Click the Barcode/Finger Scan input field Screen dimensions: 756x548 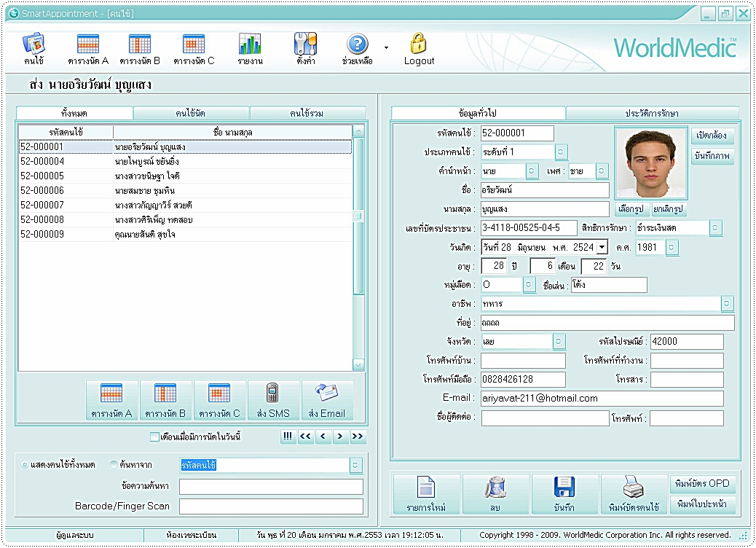pyautogui.click(x=271, y=506)
